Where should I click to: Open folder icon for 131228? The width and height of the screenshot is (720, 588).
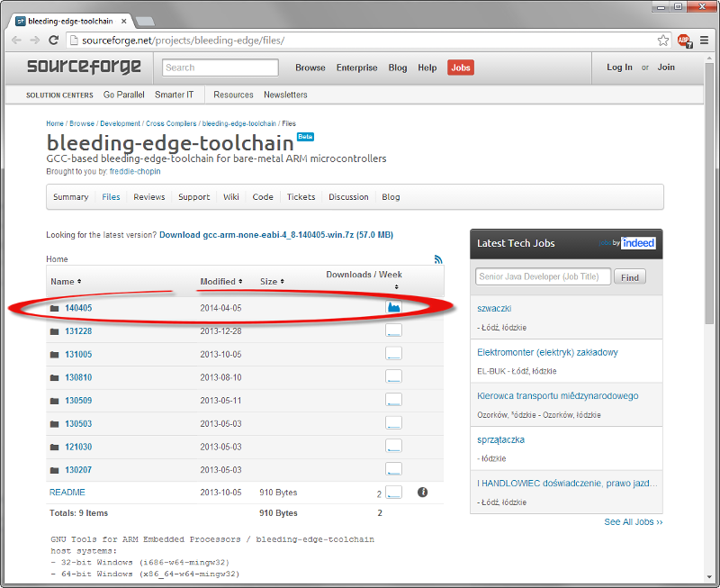point(55,331)
